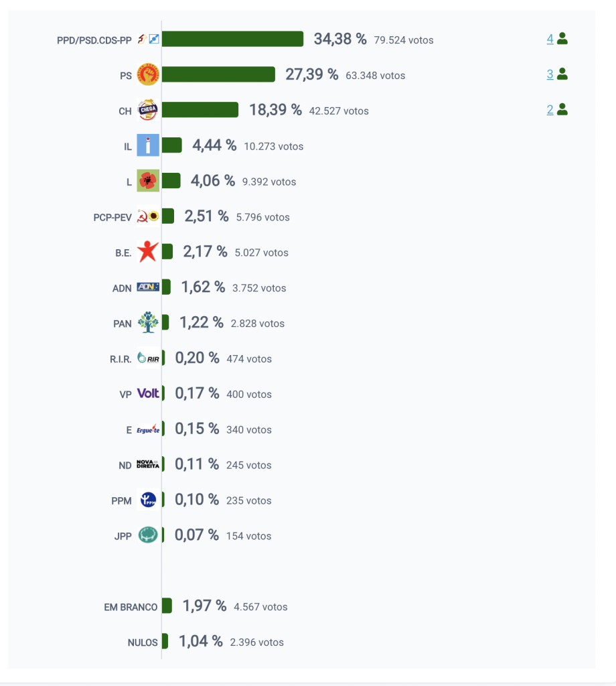Click the IL blue party logo
Screen dimensions: 616x686
148,145
